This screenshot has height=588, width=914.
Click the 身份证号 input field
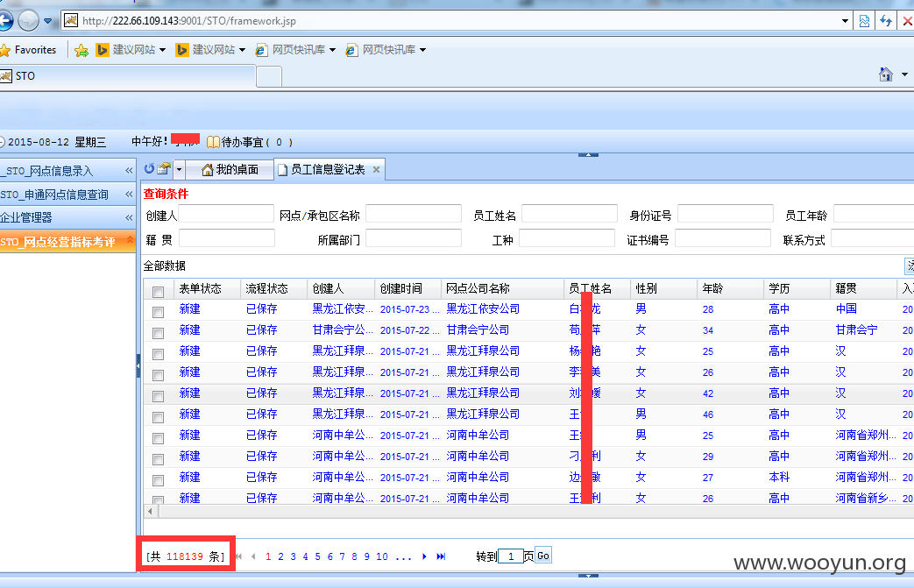point(726,214)
